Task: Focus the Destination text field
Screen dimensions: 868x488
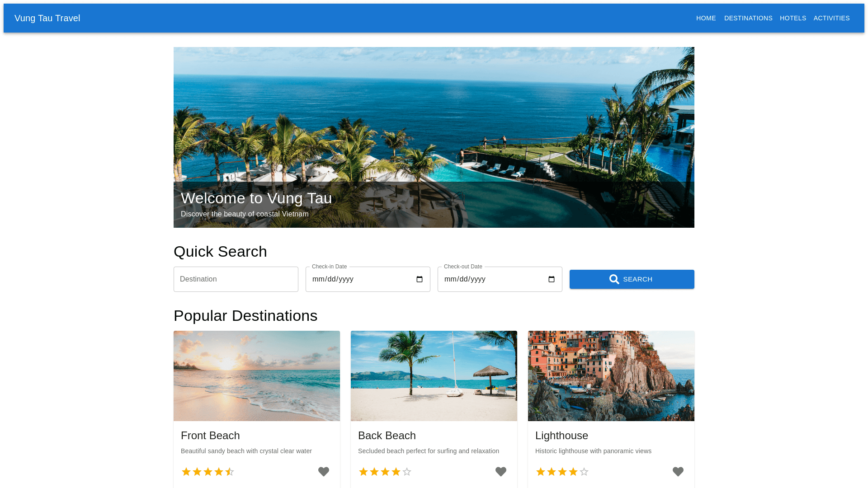Action: [x=236, y=279]
